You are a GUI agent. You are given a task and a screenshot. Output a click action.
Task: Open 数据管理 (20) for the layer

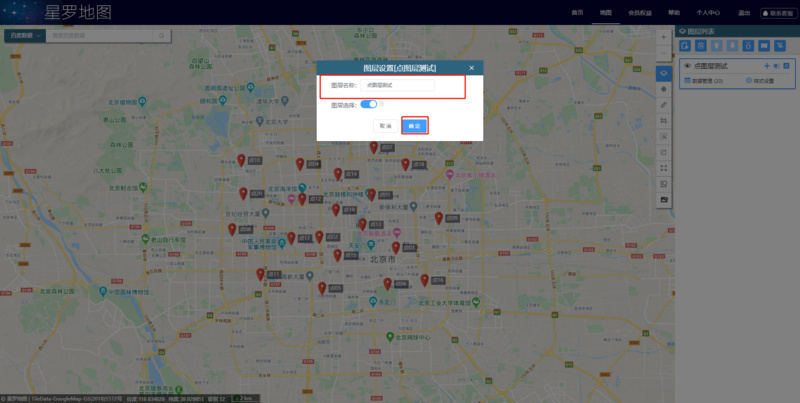point(703,81)
